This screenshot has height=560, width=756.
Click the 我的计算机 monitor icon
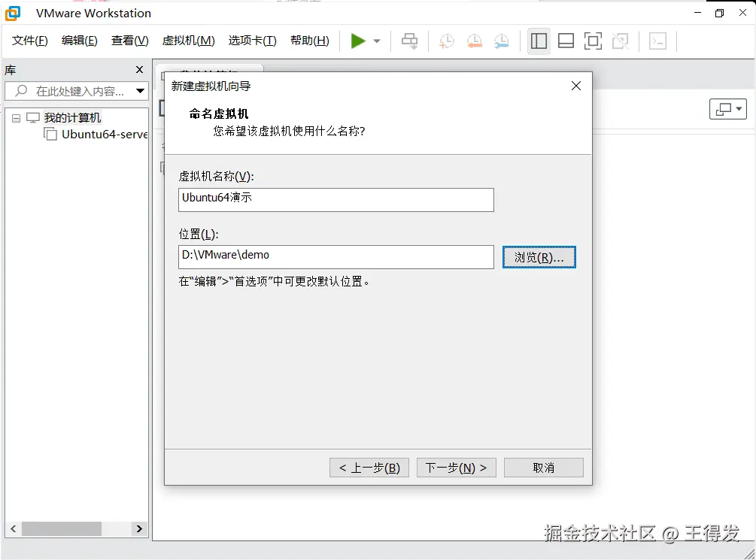(x=33, y=117)
